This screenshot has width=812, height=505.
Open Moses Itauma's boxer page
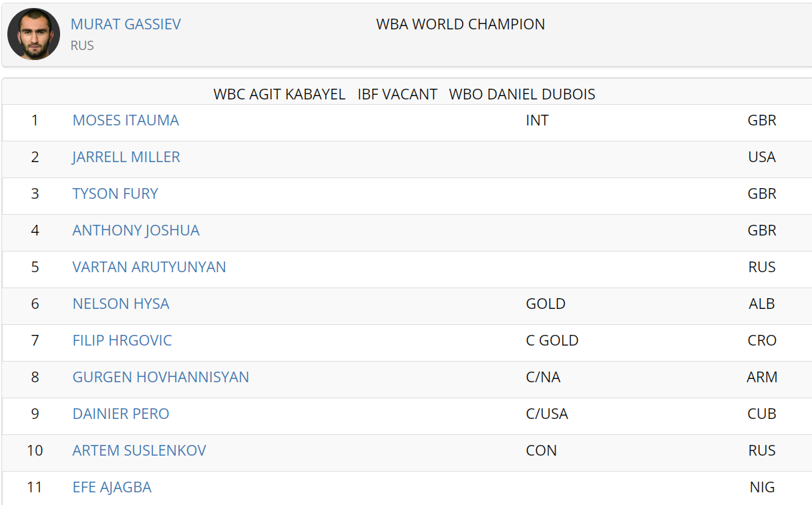point(126,120)
